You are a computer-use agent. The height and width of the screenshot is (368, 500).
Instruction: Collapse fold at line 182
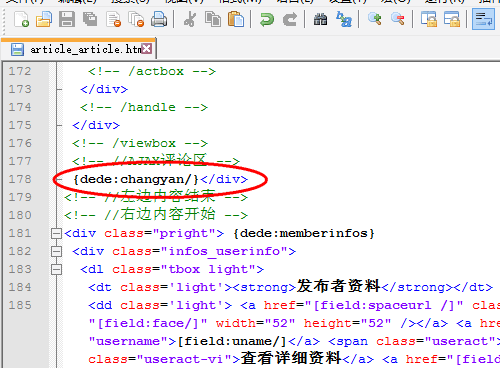tap(56, 251)
